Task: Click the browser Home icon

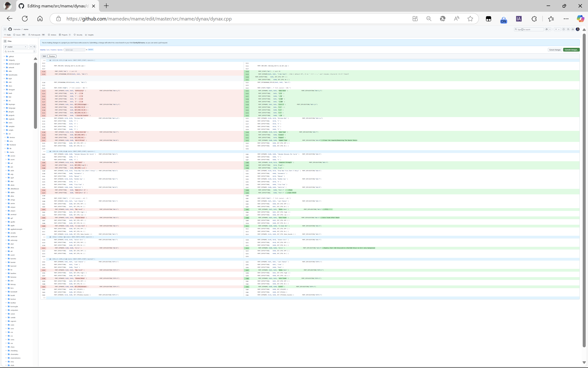Action: [40, 19]
